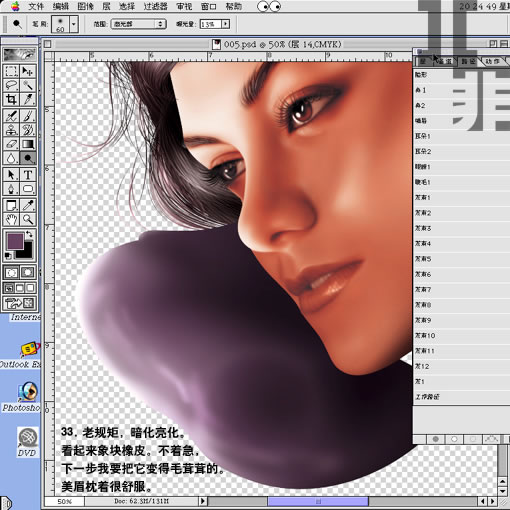Select the Crop tool
The width and height of the screenshot is (510, 510).
click(x=11, y=99)
